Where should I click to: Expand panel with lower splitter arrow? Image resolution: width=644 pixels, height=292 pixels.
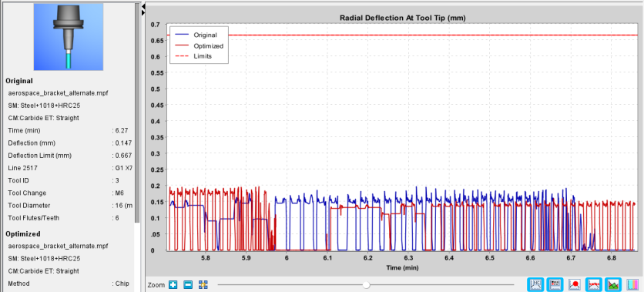(x=143, y=13)
